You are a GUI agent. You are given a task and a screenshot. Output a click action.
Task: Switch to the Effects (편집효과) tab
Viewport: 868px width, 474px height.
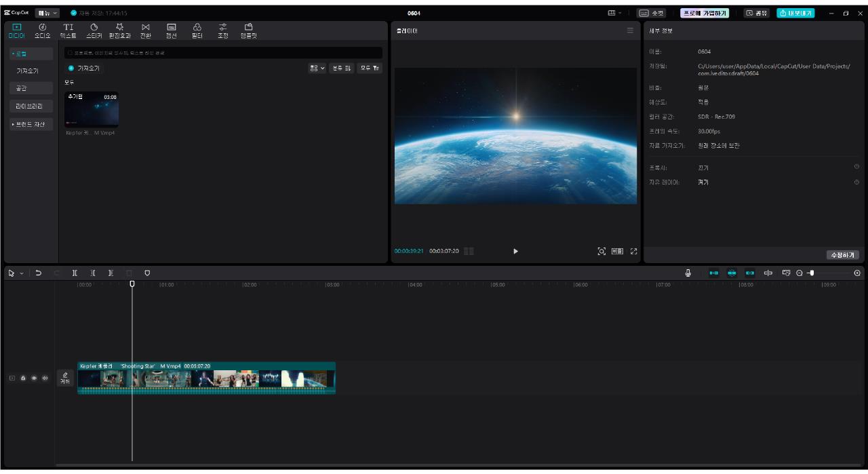tap(119, 31)
